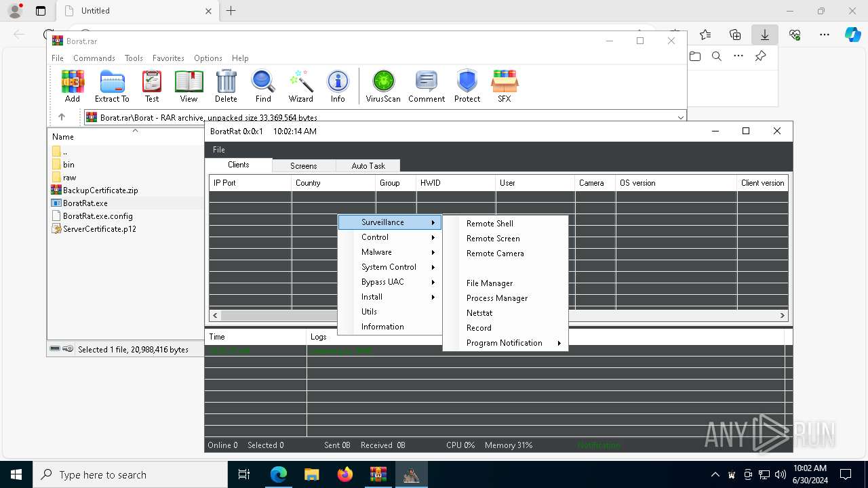Expand the WinRAR address path dropdown
The height and width of the screenshot is (488, 868).
680,117
